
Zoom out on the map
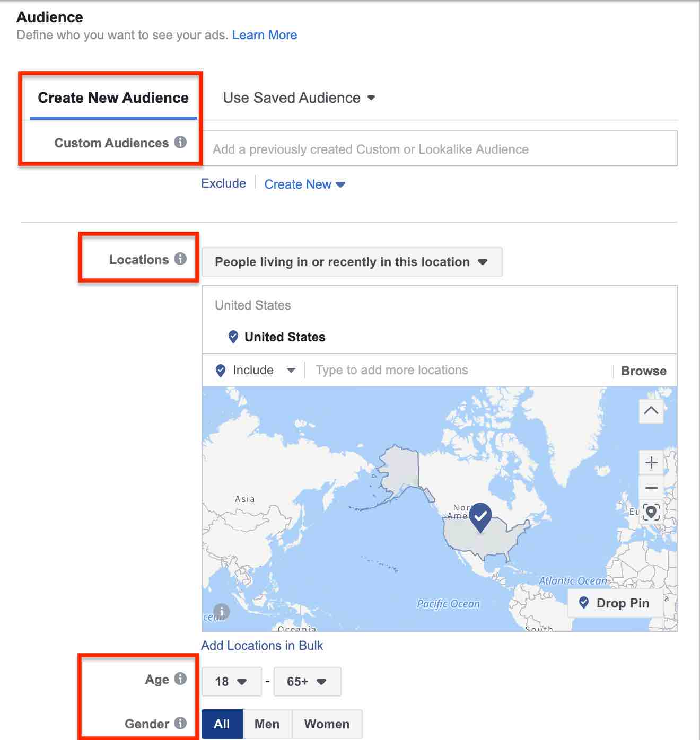[x=651, y=488]
